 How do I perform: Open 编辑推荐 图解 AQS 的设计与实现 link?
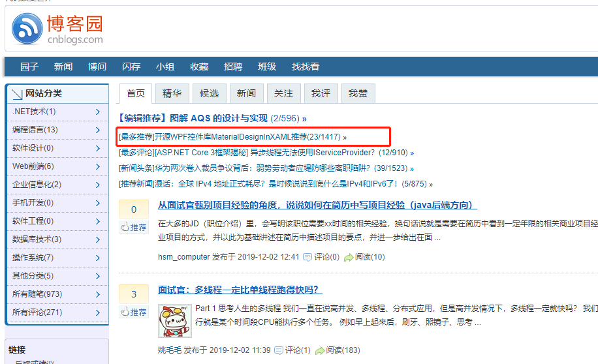[x=212, y=119]
